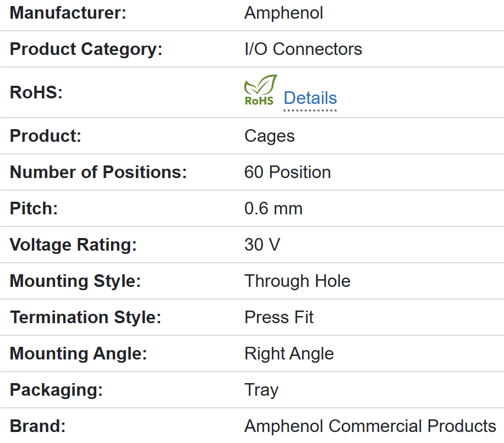This screenshot has height=443, width=504.
Task: Click the Manufacturer label
Action: 68,13
